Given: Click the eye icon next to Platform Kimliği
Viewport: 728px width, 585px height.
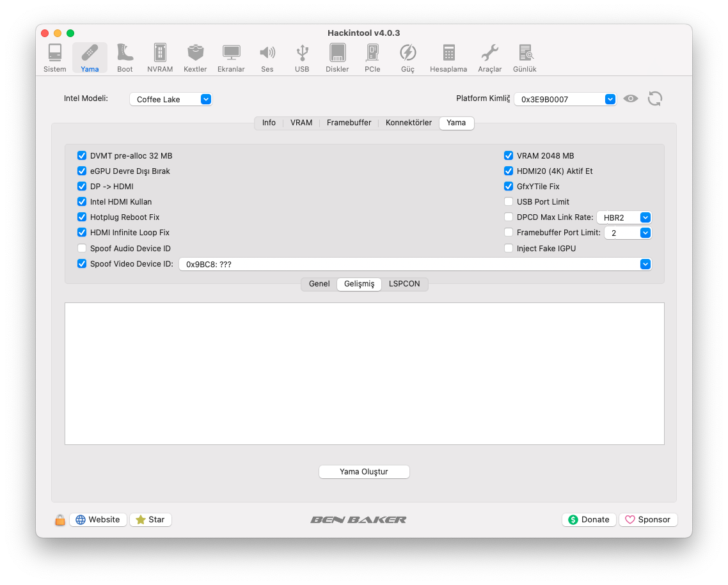Looking at the screenshot, I should tap(631, 98).
